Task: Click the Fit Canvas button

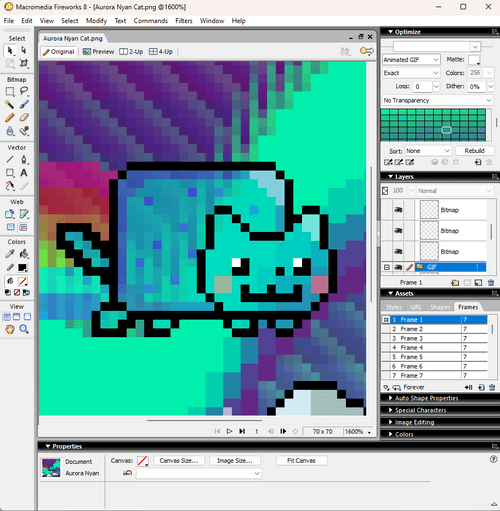Action: point(301,461)
